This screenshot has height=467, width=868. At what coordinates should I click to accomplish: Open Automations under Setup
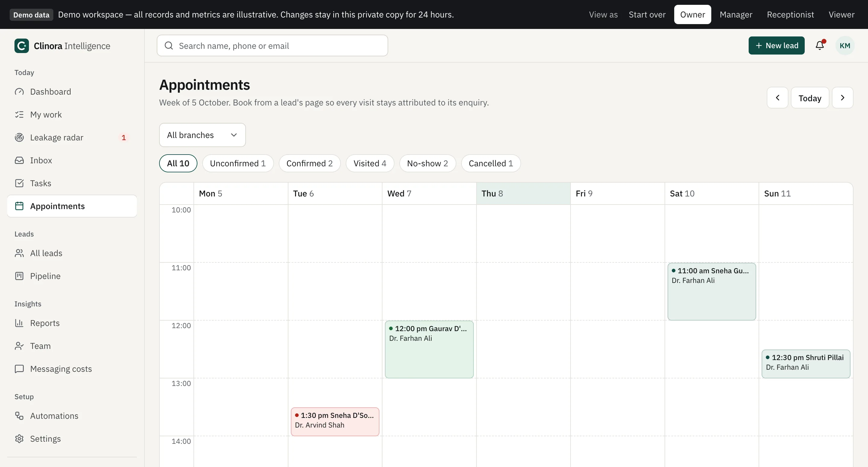tap(72, 416)
